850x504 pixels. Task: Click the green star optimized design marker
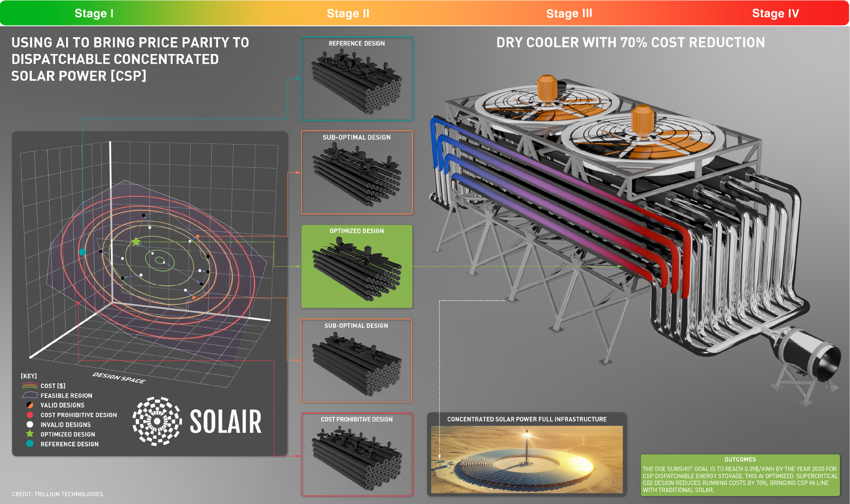(x=136, y=242)
